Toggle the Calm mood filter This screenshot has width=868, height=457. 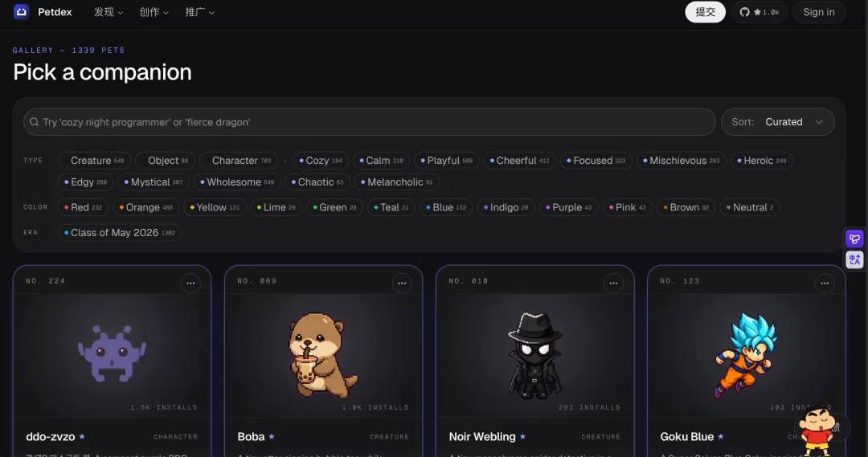[x=382, y=161]
